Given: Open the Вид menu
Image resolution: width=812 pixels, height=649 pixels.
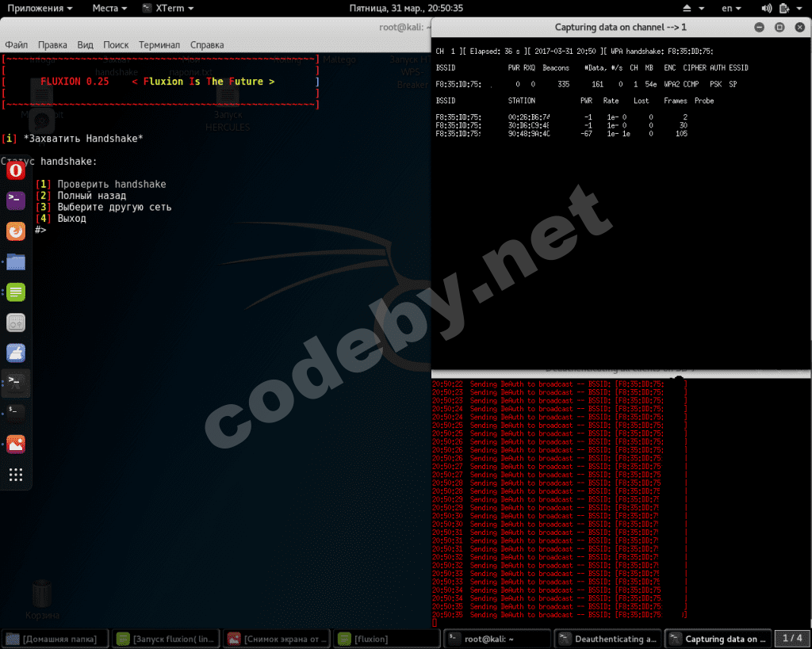Looking at the screenshot, I should click(85, 45).
